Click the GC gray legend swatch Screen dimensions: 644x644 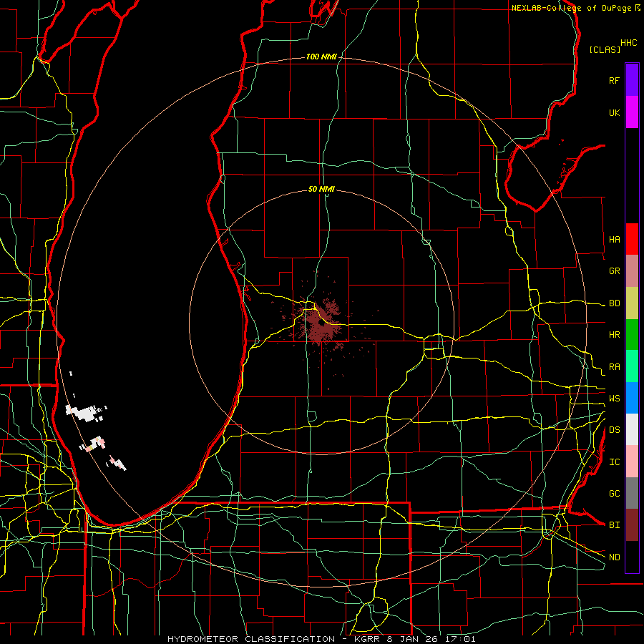click(x=632, y=493)
